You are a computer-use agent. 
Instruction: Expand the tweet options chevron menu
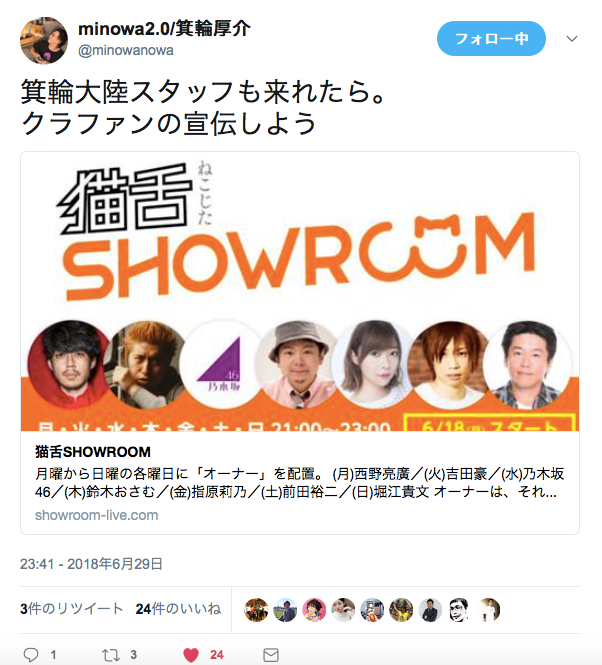tap(572, 39)
